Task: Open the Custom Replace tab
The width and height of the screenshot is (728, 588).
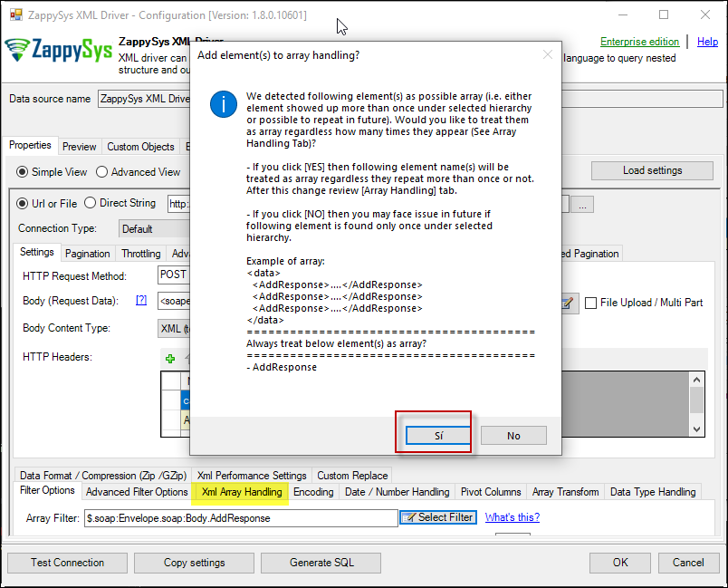Action: pos(352,476)
